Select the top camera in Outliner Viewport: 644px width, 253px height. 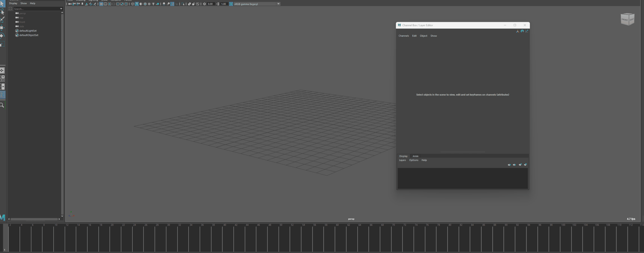(21, 18)
